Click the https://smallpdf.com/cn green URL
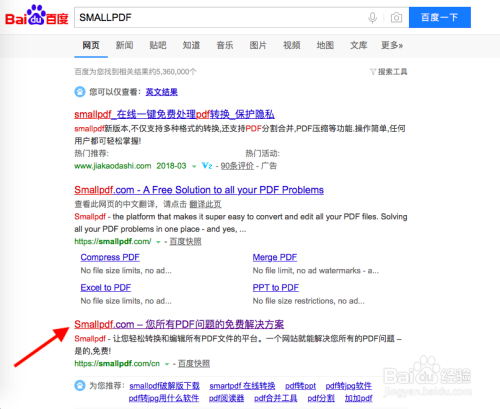 pyautogui.click(x=117, y=363)
